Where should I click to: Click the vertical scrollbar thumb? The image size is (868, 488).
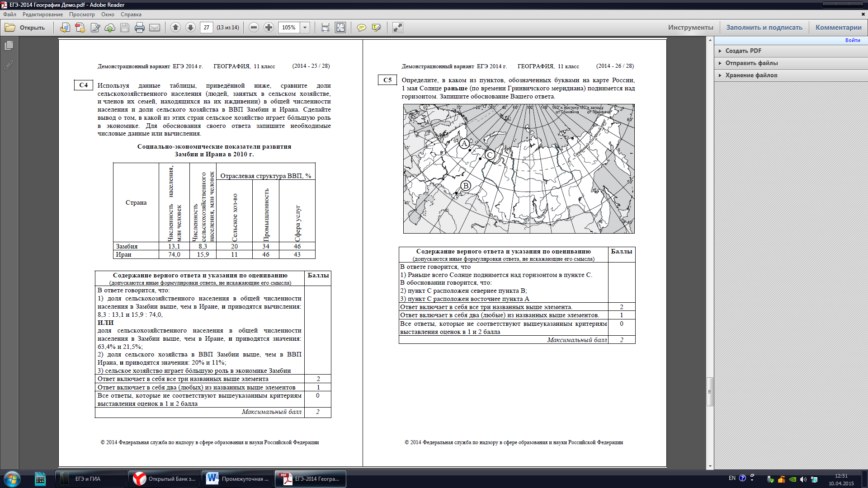710,392
